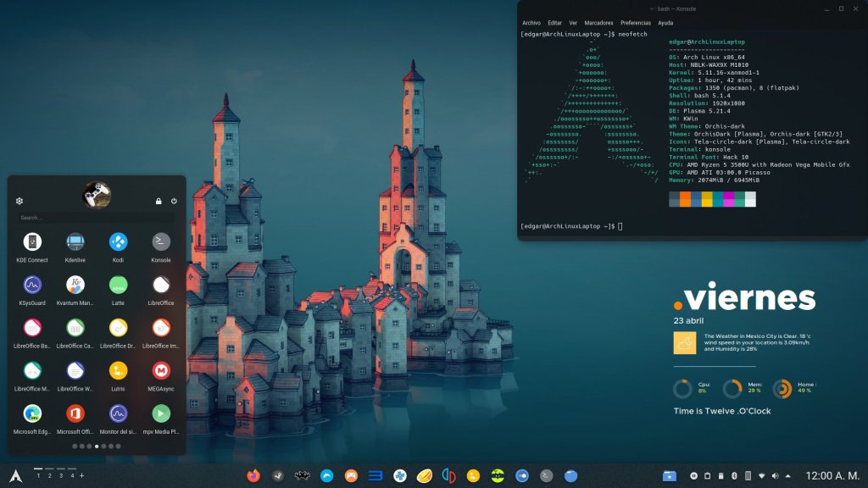The image size is (868, 488).
Task: Open the Preferencias menu in Konsole
Action: point(636,23)
